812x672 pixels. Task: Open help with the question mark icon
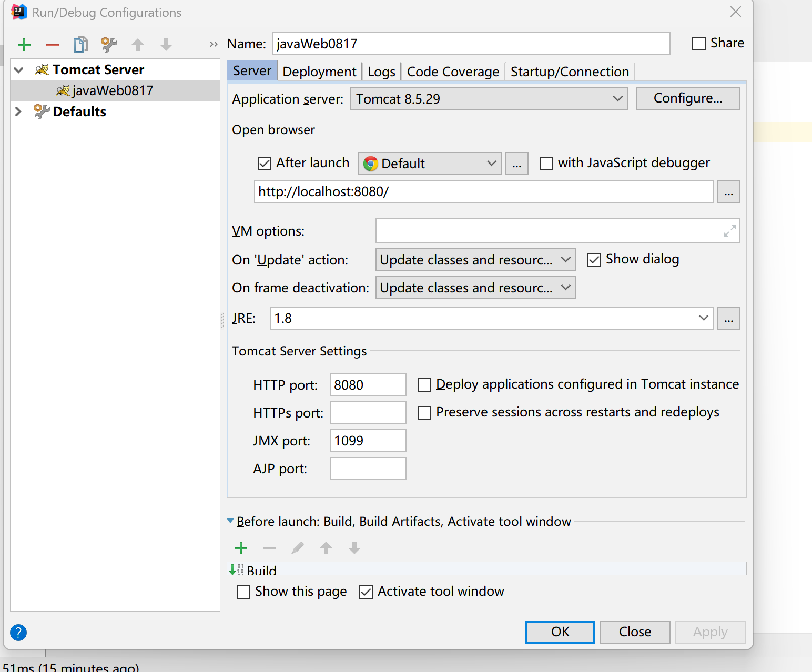[18, 633]
